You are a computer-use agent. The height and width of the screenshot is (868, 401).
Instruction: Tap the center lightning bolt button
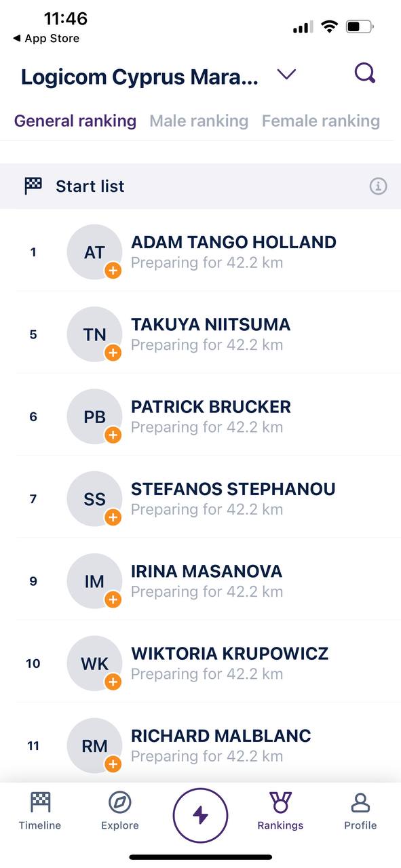tap(200, 815)
